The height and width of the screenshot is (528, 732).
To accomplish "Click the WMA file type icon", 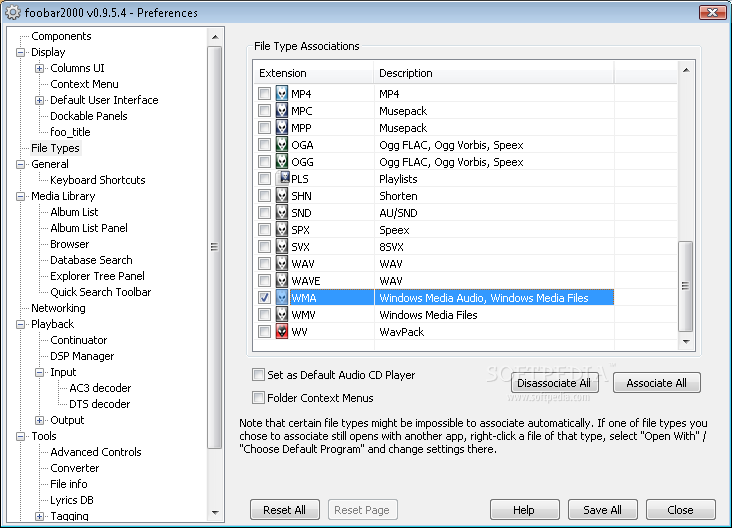I will click(282, 297).
